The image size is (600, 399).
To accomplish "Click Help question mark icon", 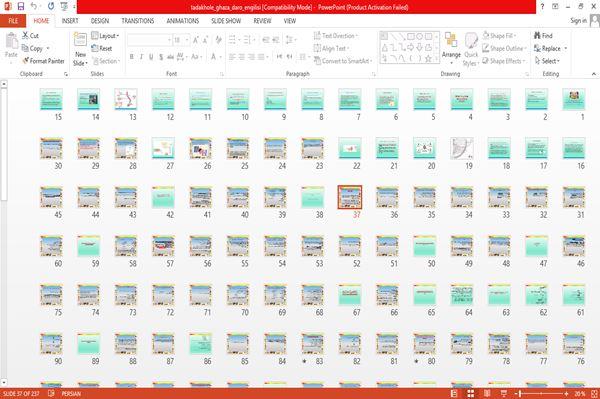I will pyautogui.click(x=542, y=7).
